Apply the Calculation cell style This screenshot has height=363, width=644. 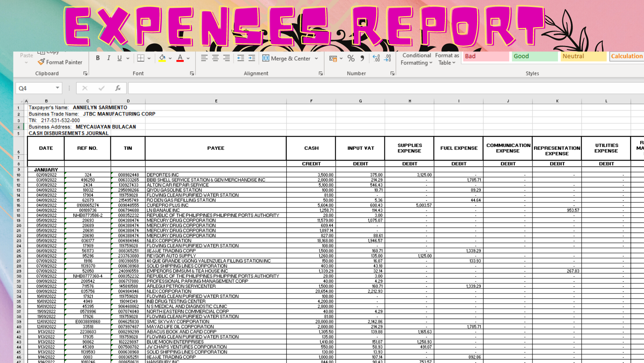point(627,56)
